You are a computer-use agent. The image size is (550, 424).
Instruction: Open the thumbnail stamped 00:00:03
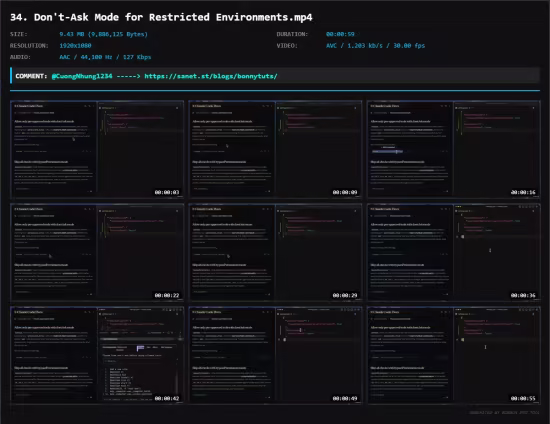click(97, 149)
